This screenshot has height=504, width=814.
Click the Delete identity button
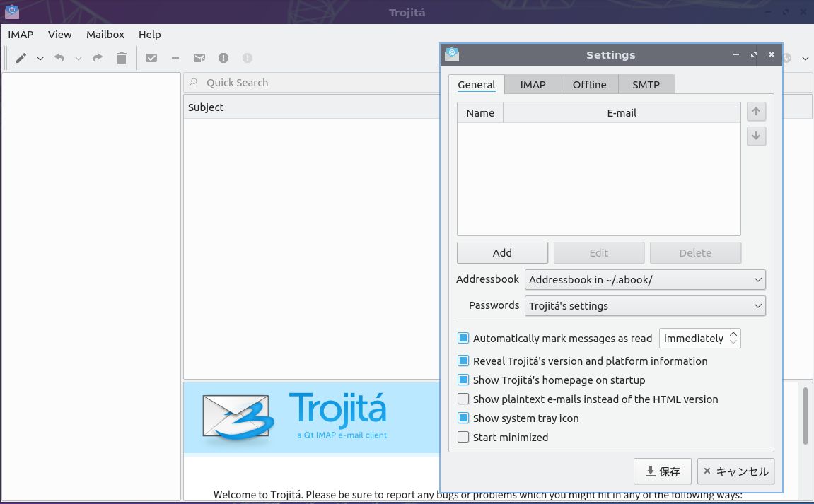click(696, 253)
